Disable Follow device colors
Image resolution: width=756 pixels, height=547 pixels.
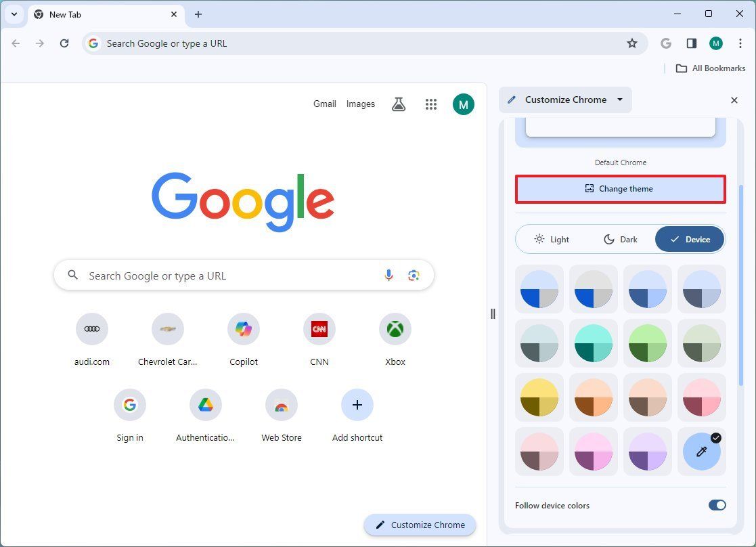717,505
